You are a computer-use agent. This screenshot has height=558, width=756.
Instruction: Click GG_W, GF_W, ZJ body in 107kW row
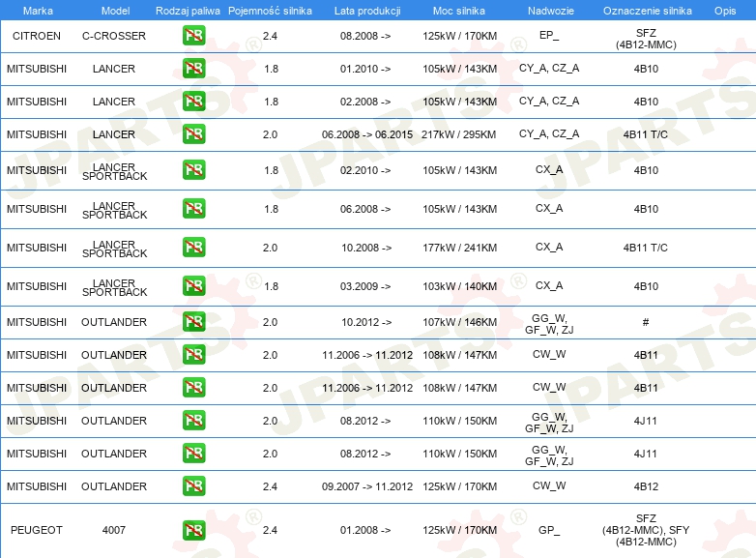click(549, 324)
